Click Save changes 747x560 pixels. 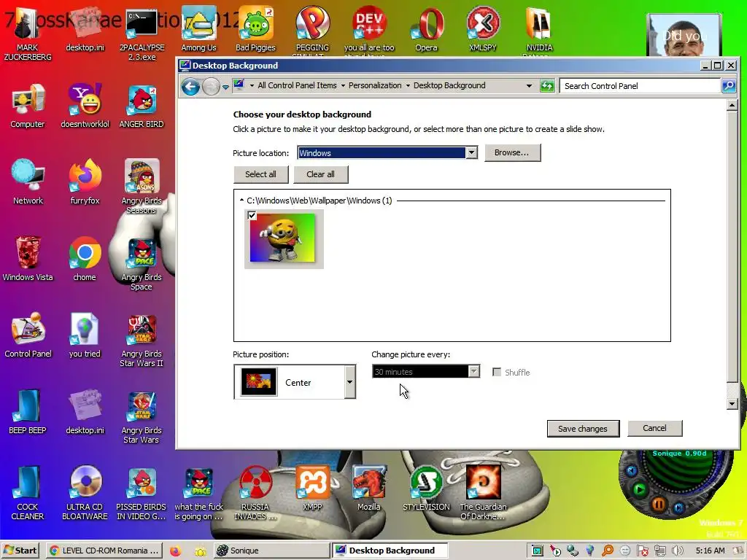coord(583,429)
